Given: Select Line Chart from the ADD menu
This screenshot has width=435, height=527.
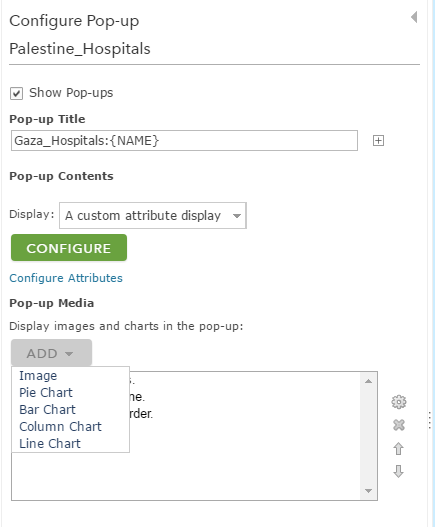Looking at the screenshot, I should 50,444.
